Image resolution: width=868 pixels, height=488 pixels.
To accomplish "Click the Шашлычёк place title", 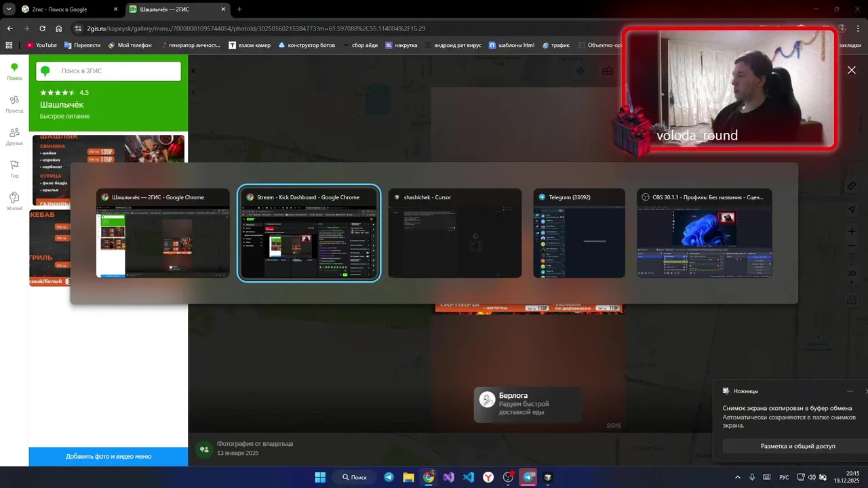I will (62, 104).
